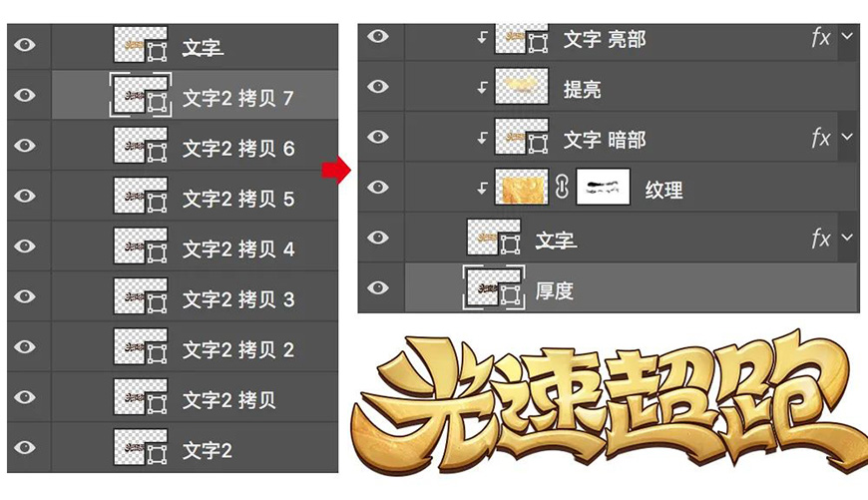Toggle visibility of 提亮 layer
This screenshot has height=500, width=868.
[378, 87]
